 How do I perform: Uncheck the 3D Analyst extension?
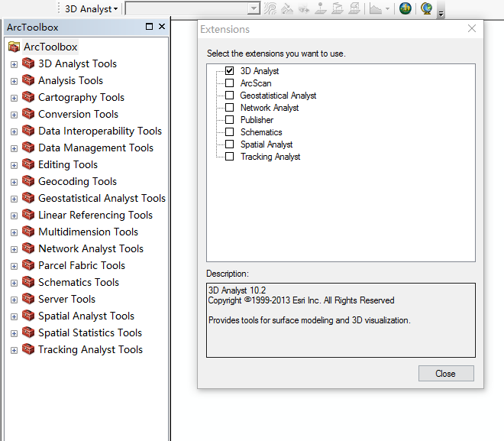click(230, 71)
